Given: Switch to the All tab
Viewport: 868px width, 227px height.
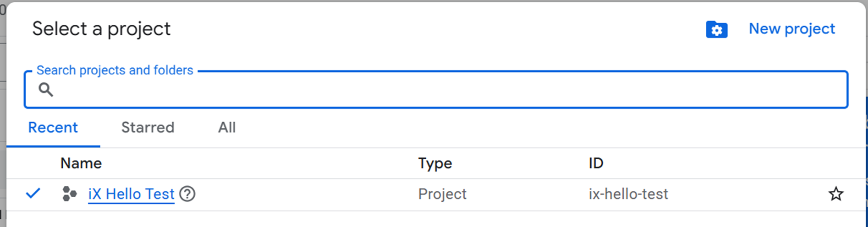Looking at the screenshot, I should [226, 128].
